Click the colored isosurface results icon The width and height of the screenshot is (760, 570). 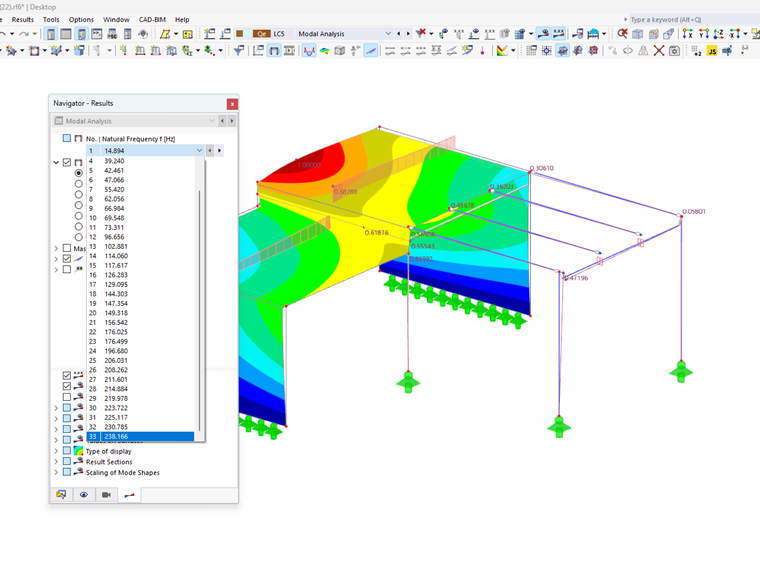[324, 51]
